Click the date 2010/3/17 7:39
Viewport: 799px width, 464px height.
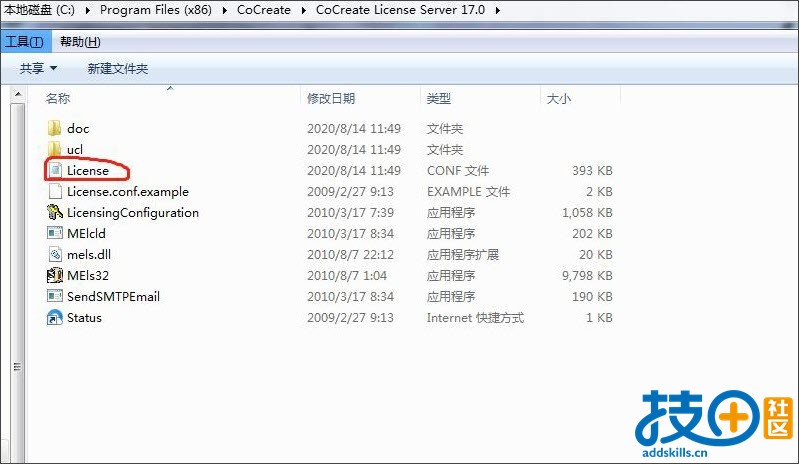point(350,212)
